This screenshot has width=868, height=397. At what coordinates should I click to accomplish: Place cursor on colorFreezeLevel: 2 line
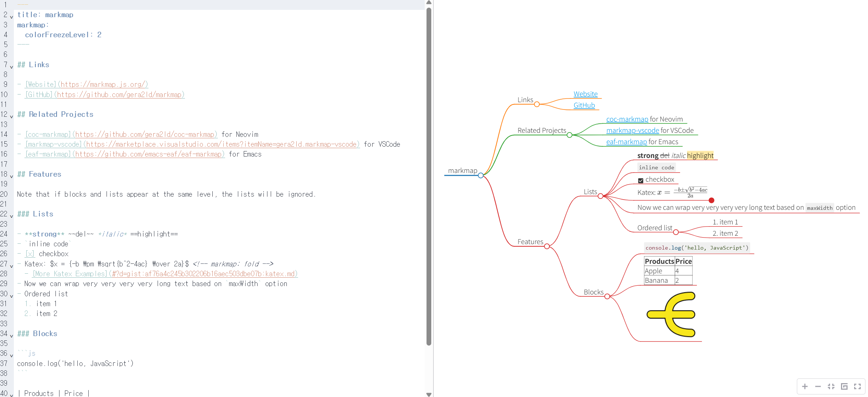pyautogui.click(x=63, y=35)
